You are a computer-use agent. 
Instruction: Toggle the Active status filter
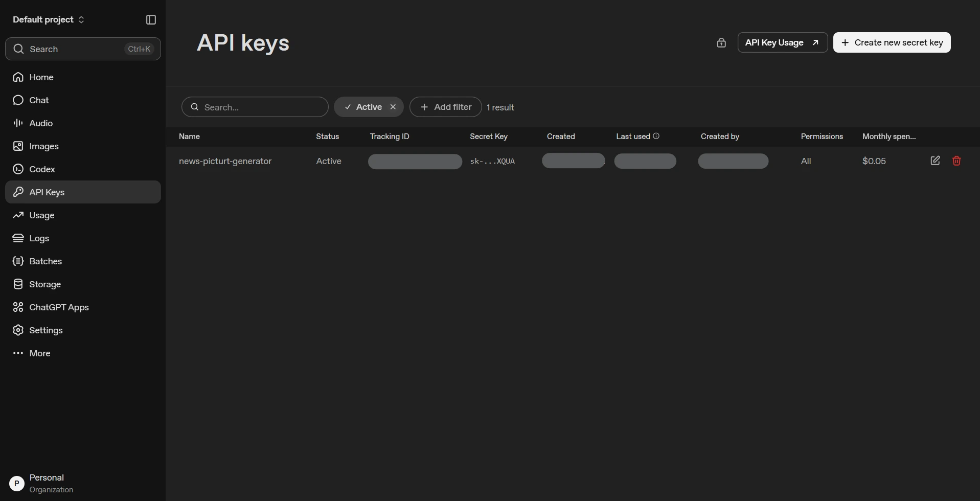(363, 107)
